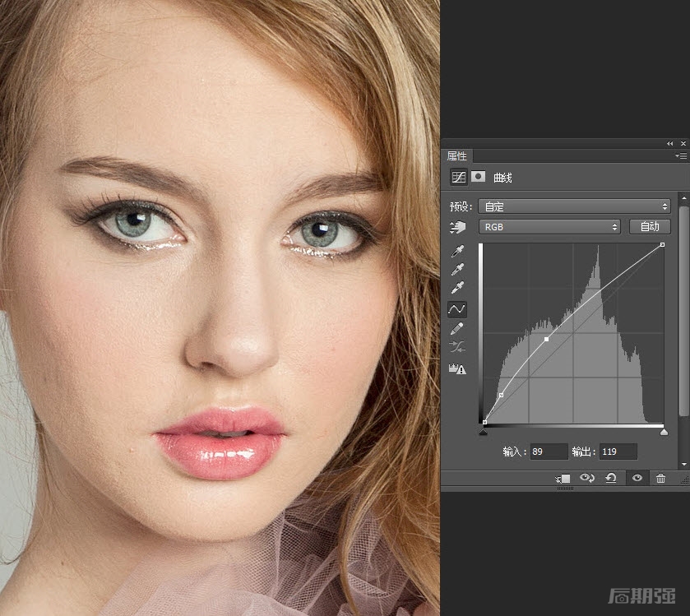Select the pencil draw-curve tool
The height and width of the screenshot is (616, 690).
click(x=456, y=328)
